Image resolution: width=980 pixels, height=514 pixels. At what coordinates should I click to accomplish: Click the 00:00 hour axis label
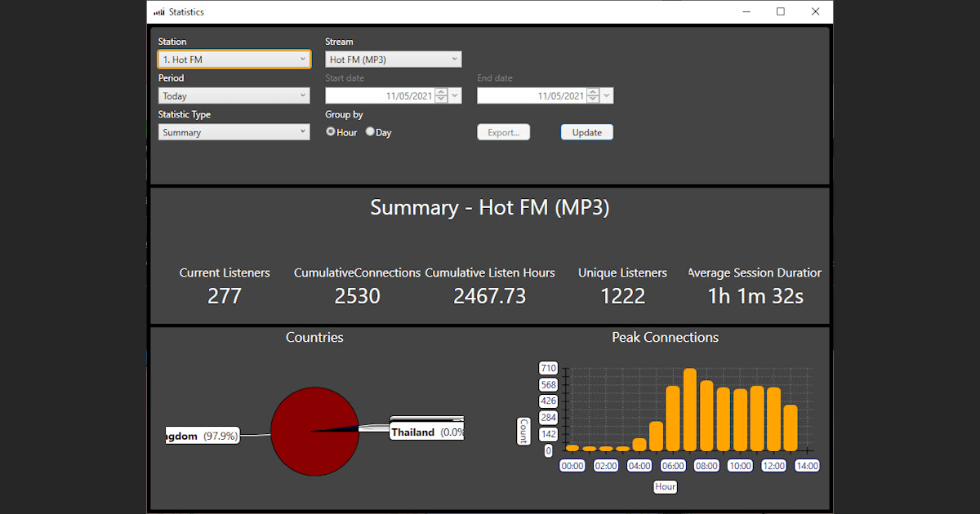(572, 465)
